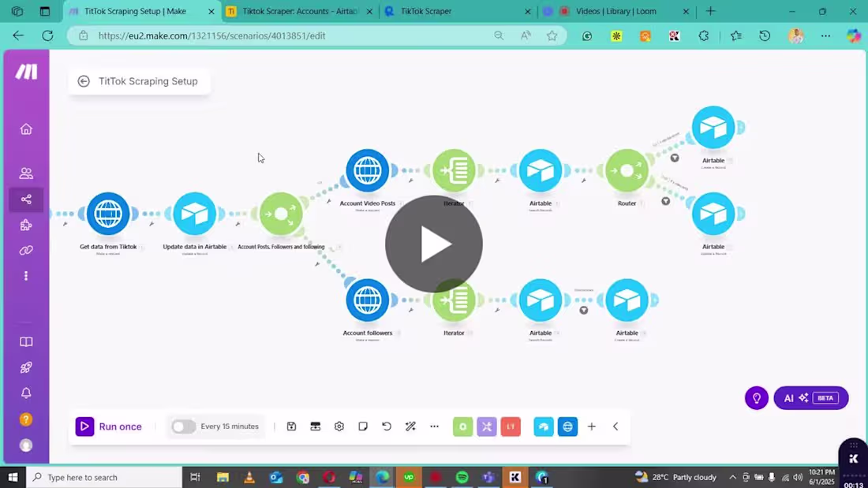Open the green Tools favorites icon

(x=462, y=427)
